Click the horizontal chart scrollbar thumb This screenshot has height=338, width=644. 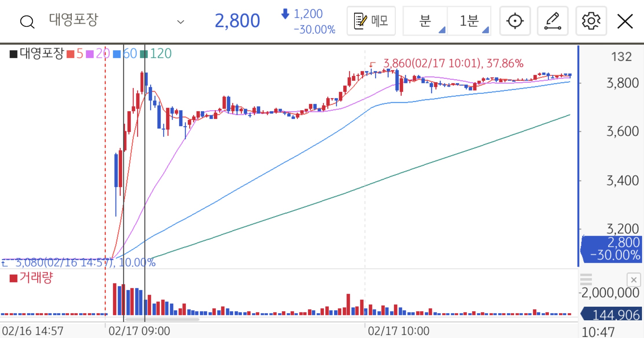[162, 319]
